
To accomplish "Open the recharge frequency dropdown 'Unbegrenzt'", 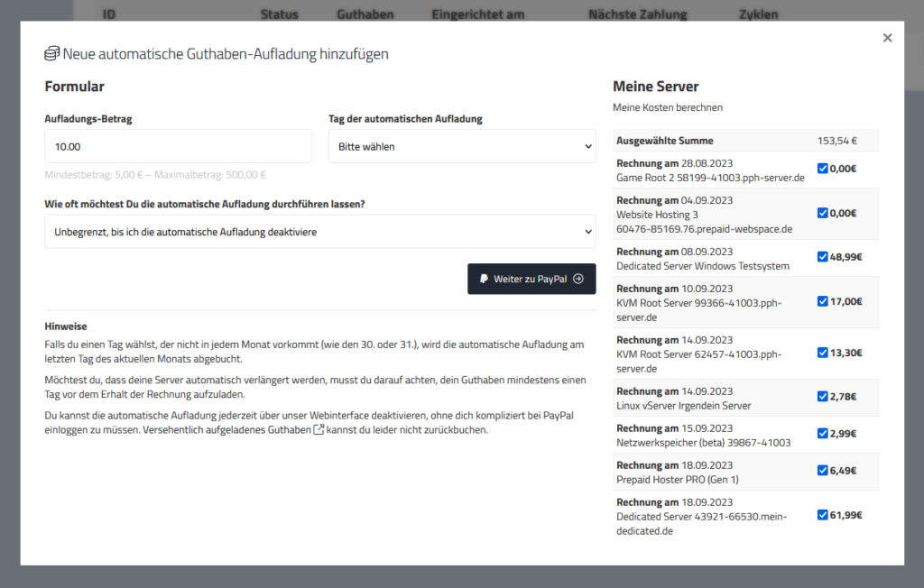I will 320,232.
